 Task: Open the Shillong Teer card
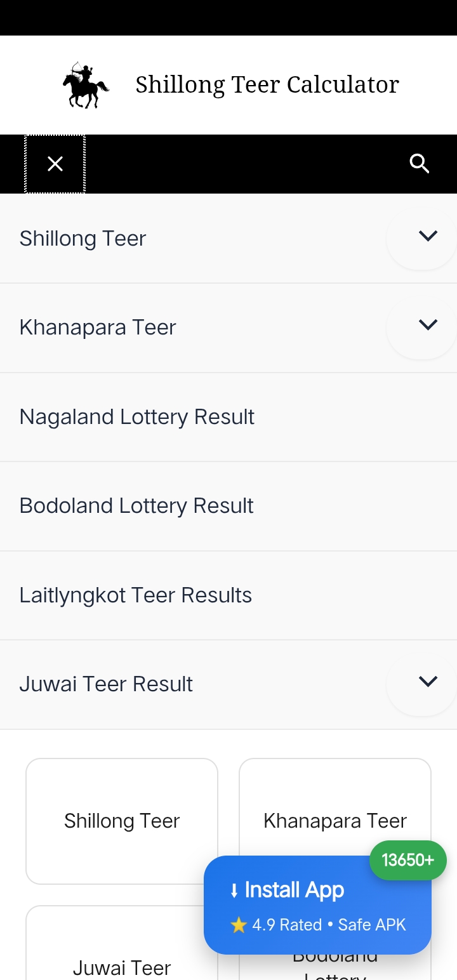122,821
